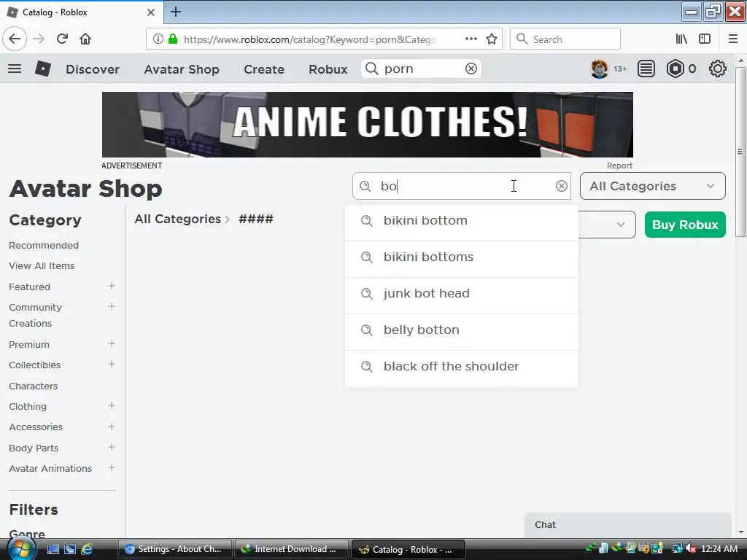The image size is (747, 560).
Task: Open Firefox library icon
Action: pyautogui.click(x=682, y=39)
